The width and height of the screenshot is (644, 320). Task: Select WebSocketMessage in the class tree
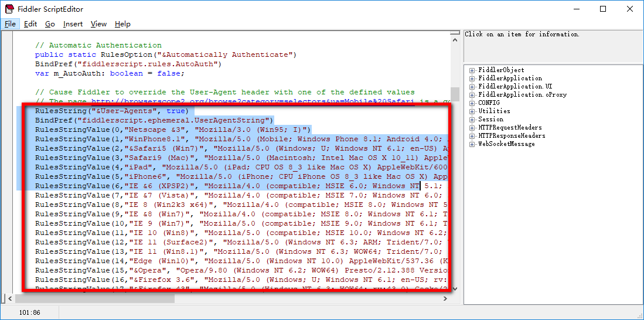click(506, 144)
